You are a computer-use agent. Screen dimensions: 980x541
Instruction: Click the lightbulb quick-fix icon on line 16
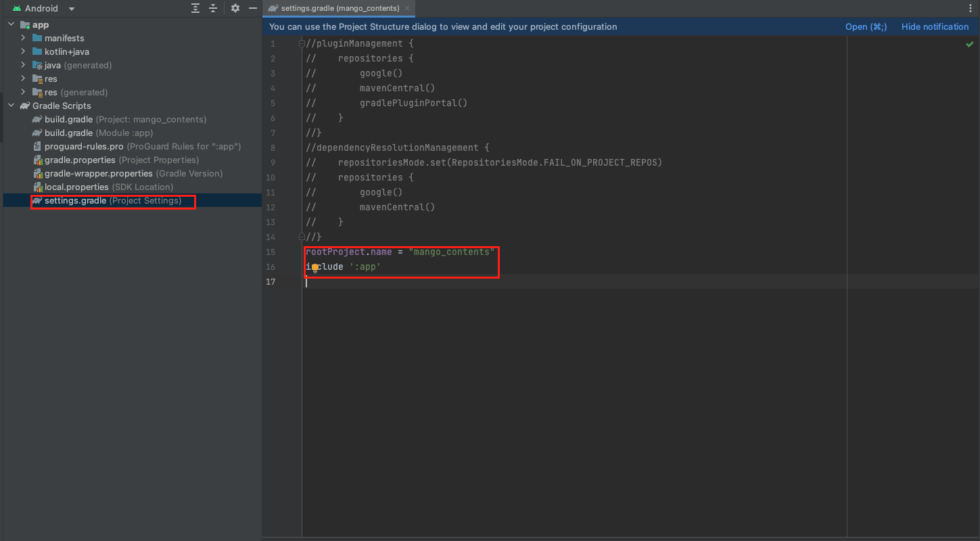click(x=314, y=268)
